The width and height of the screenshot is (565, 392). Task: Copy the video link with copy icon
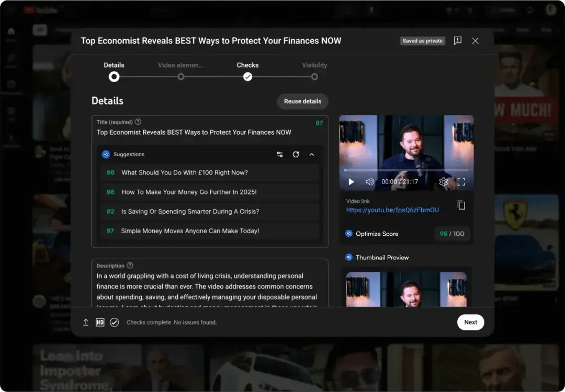[461, 205]
